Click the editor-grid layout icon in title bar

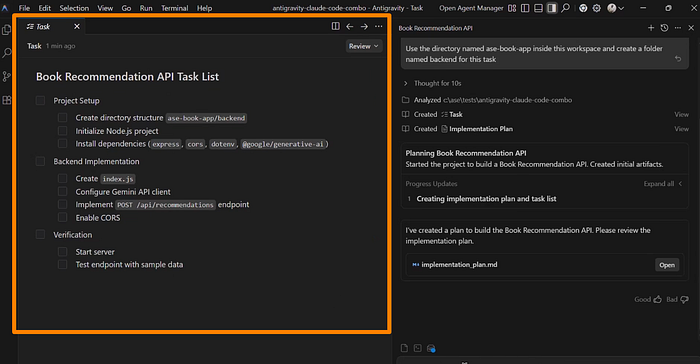(x=512, y=8)
